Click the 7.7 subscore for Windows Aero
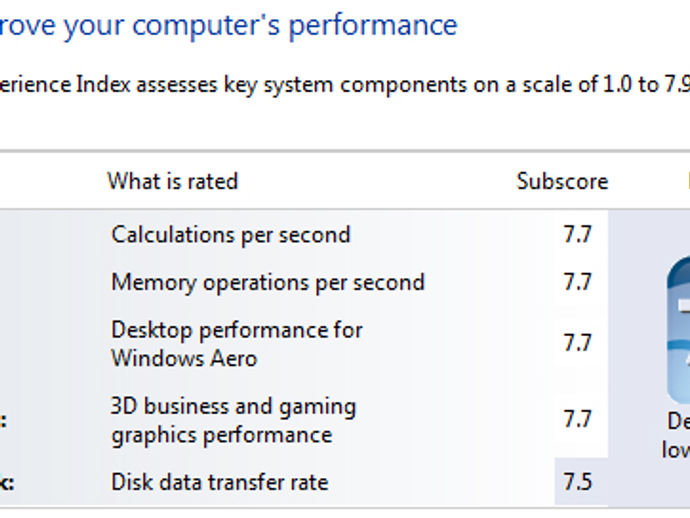Image resolution: width=690 pixels, height=518 pixels. [x=577, y=343]
